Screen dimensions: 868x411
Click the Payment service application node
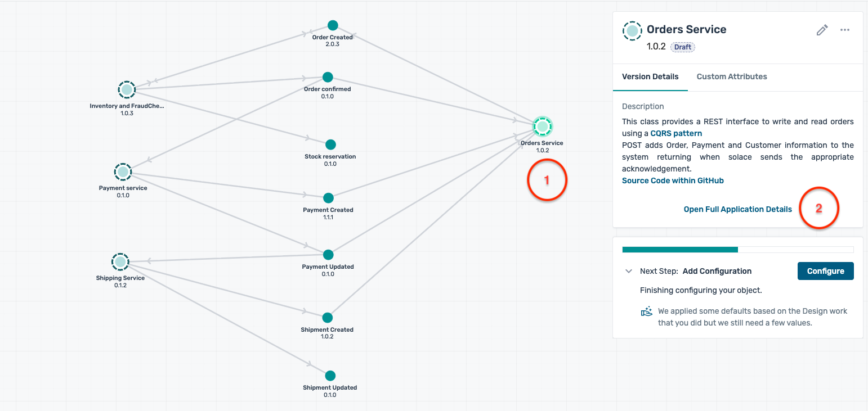pyautogui.click(x=123, y=171)
